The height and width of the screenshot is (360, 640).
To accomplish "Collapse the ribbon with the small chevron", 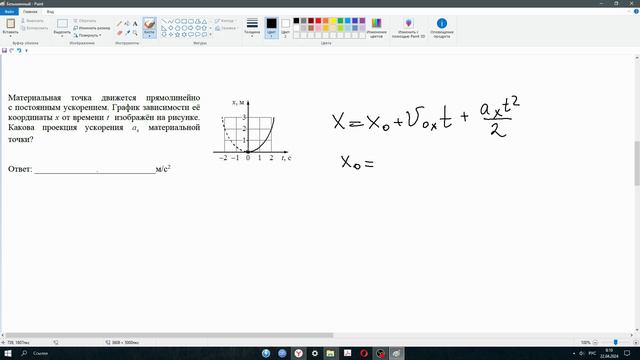I will click(x=629, y=11).
